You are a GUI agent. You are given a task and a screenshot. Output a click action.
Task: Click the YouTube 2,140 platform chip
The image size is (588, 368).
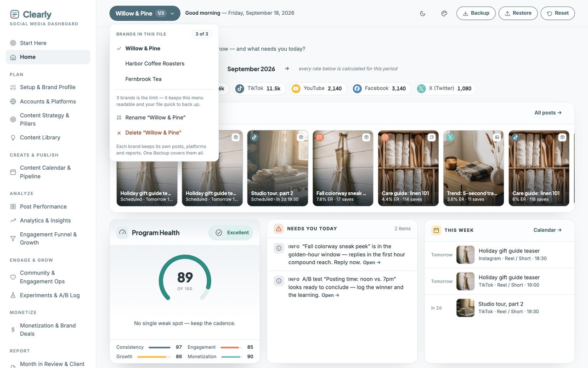[318, 89]
